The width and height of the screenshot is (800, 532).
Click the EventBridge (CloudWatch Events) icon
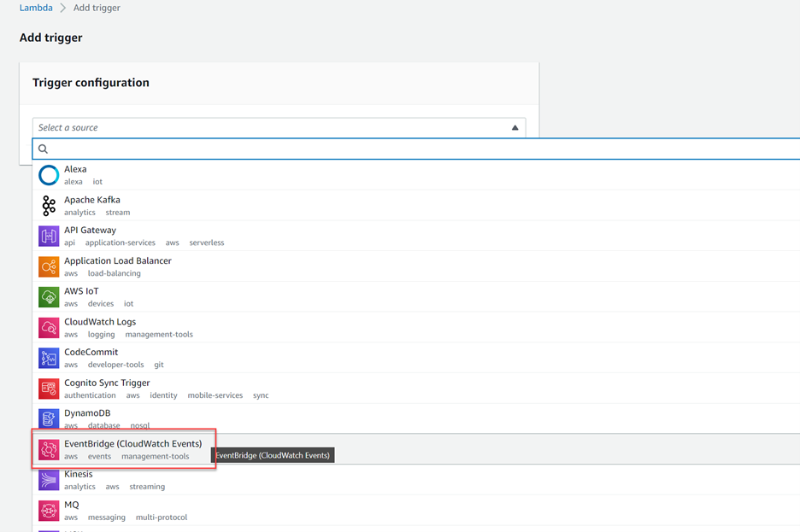49,449
